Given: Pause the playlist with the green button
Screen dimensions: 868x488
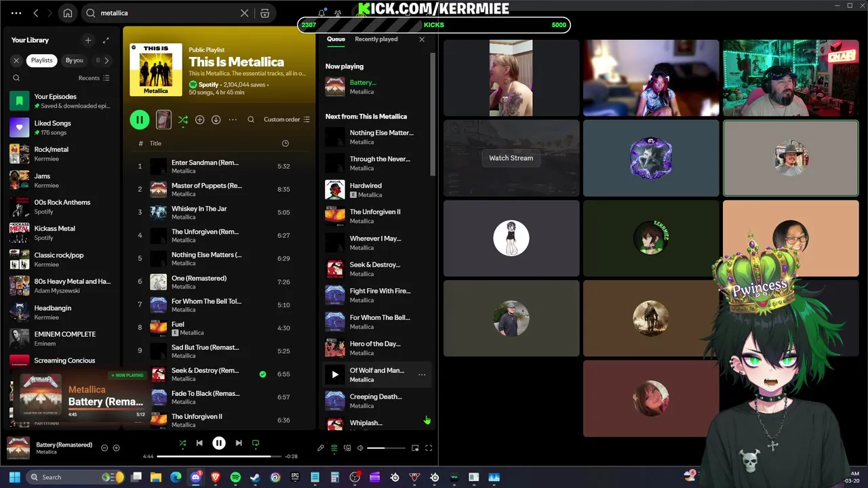Looking at the screenshot, I should [x=140, y=120].
